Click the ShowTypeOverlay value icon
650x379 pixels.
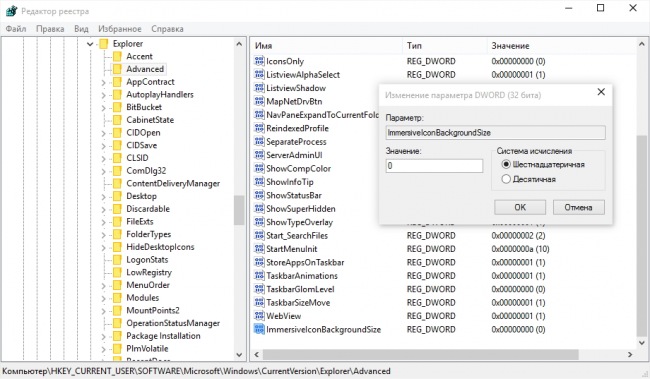click(259, 222)
